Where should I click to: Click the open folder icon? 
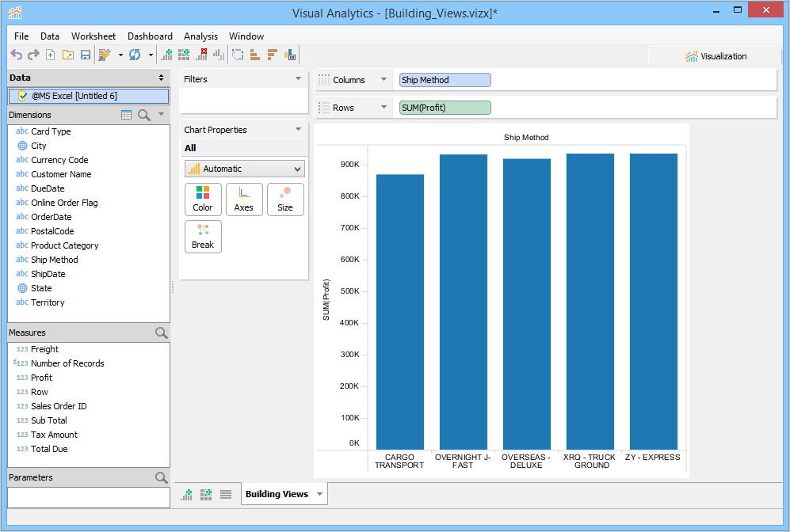click(x=68, y=55)
